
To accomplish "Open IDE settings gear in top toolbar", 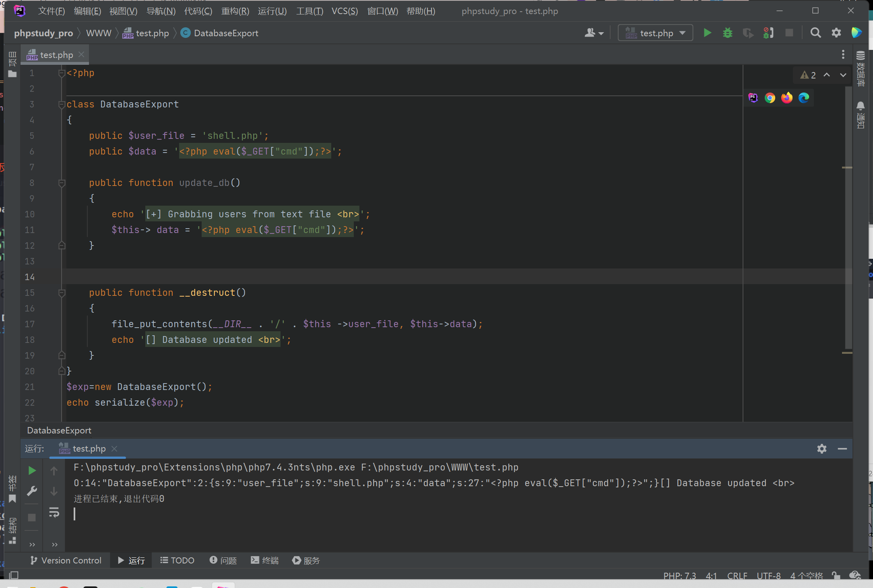I will coord(836,33).
